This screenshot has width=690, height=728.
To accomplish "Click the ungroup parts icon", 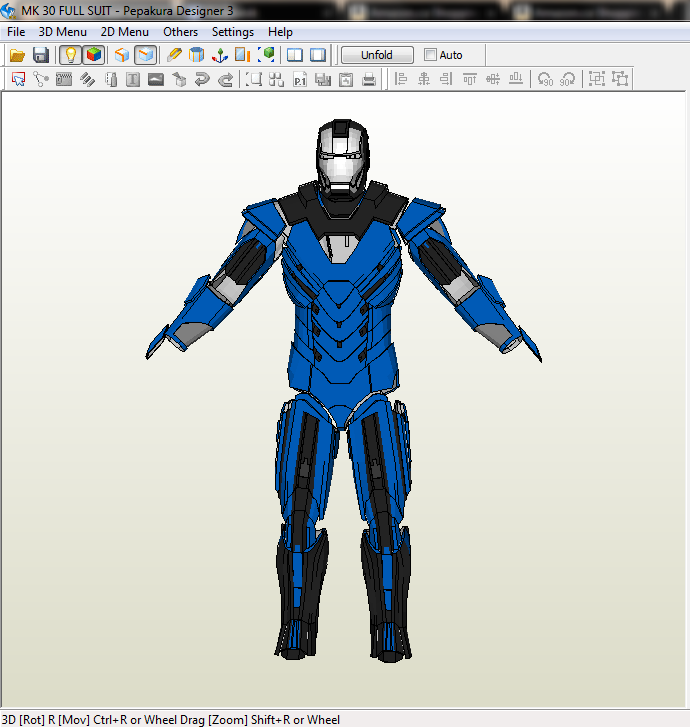I will (620, 79).
